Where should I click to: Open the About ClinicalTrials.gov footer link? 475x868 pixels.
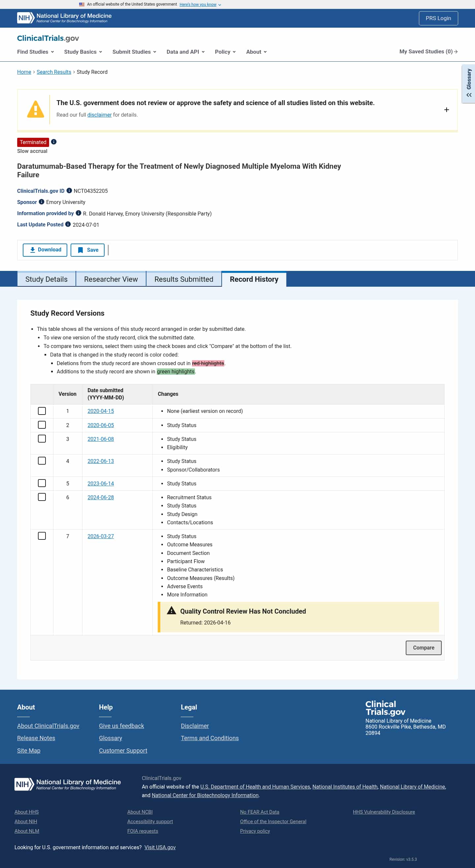(48, 726)
